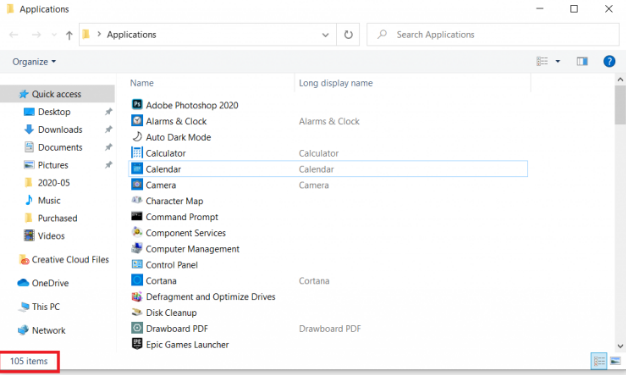Click the Alarms & Clock app icon
Screen dimensions: 626x375
pos(137,121)
